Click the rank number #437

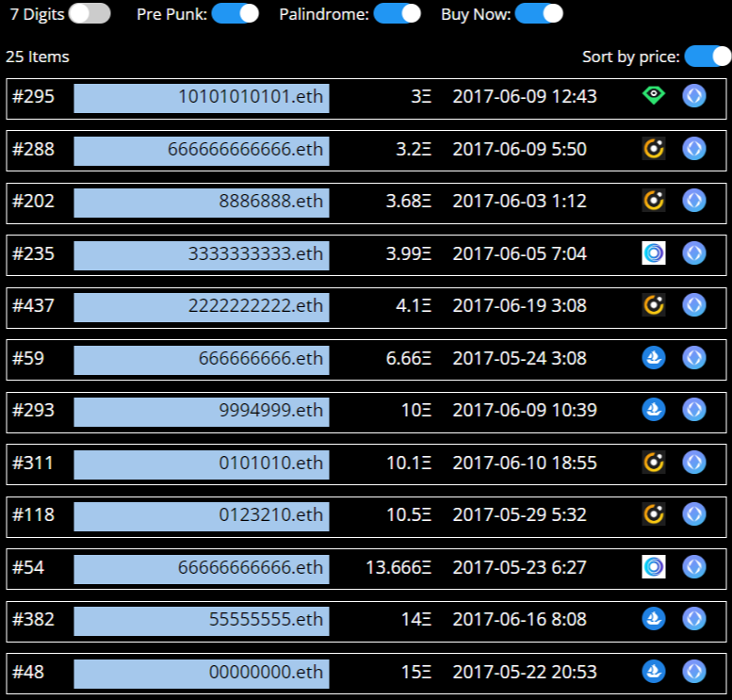tap(34, 305)
